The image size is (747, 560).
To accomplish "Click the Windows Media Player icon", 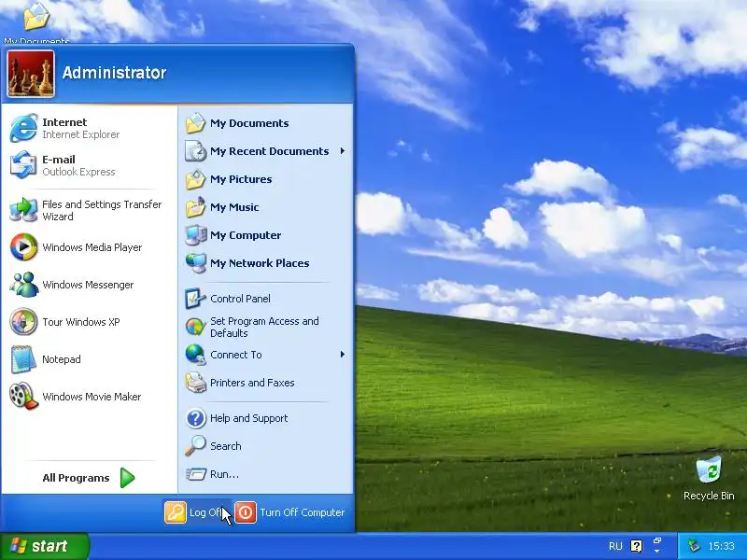I will (x=23, y=247).
